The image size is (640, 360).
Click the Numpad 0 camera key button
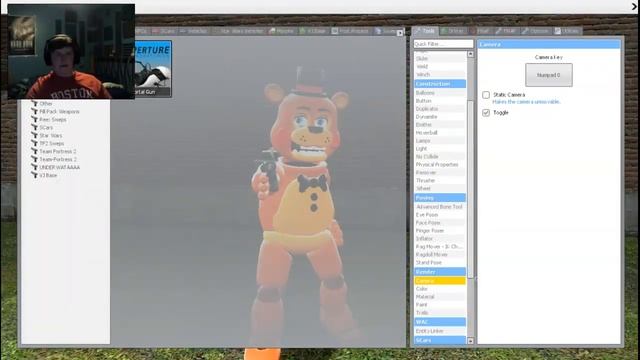tap(549, 75)
